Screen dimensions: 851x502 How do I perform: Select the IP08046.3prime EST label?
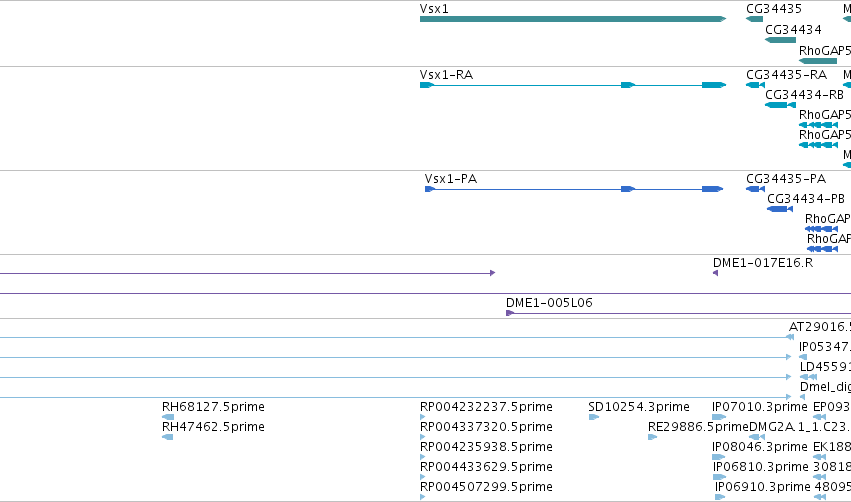[x=760, y=447]
